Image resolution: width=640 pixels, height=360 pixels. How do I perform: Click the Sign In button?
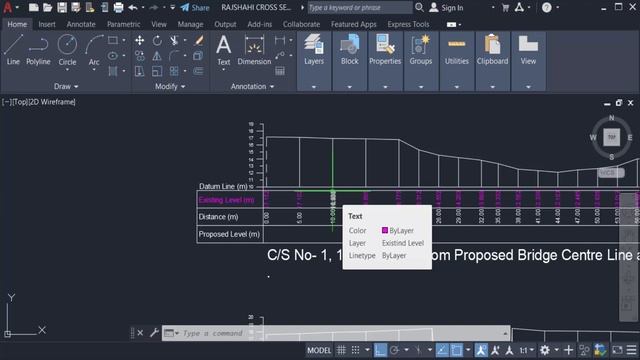[447, 7]
